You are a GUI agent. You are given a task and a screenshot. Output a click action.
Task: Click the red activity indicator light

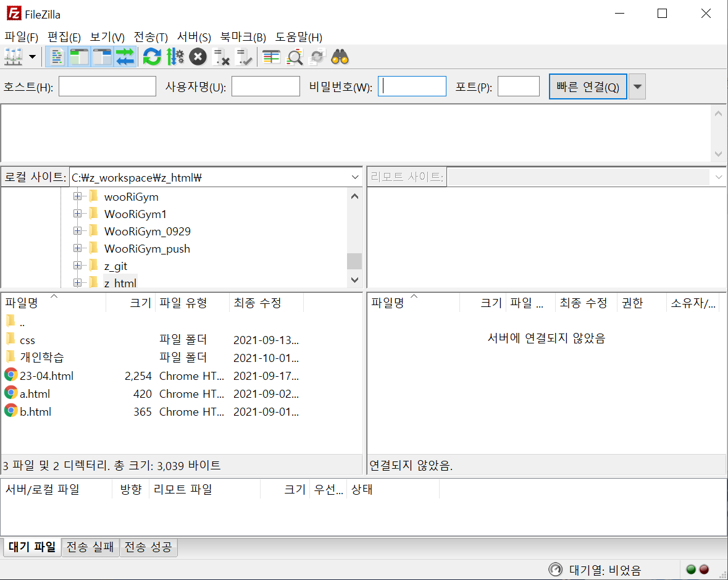[705, 569]
